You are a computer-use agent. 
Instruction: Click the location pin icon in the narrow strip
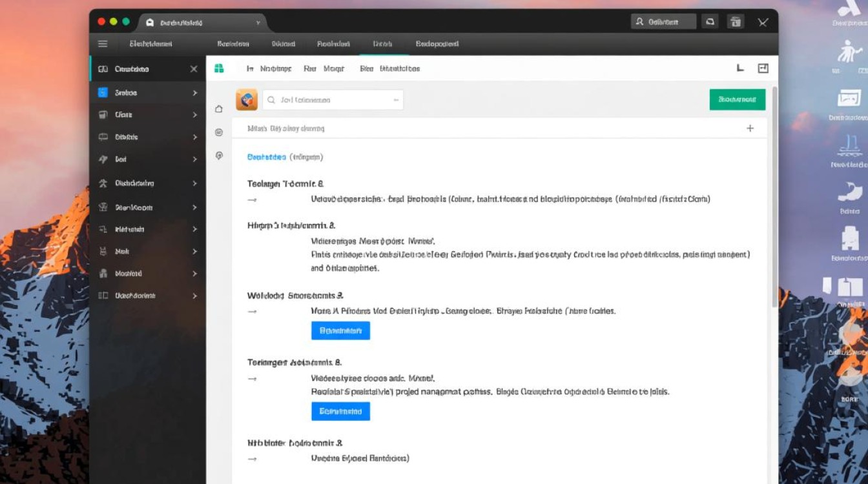tap(219, 156)
